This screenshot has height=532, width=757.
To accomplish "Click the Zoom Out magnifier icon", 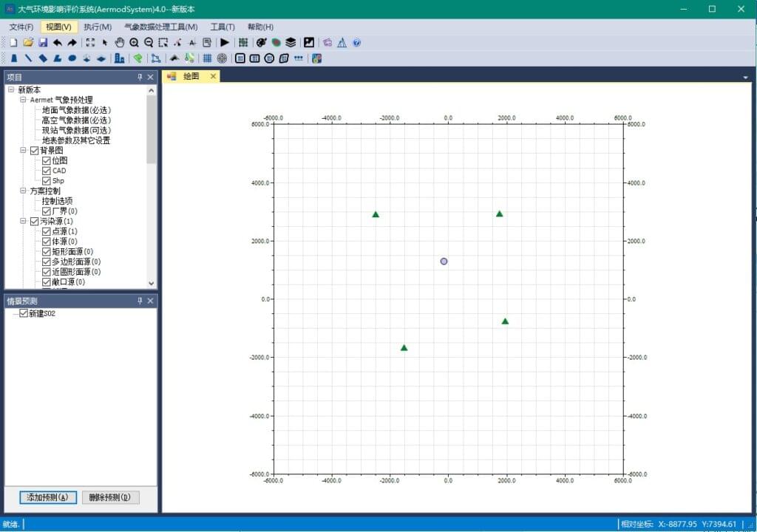I will 149,43.
